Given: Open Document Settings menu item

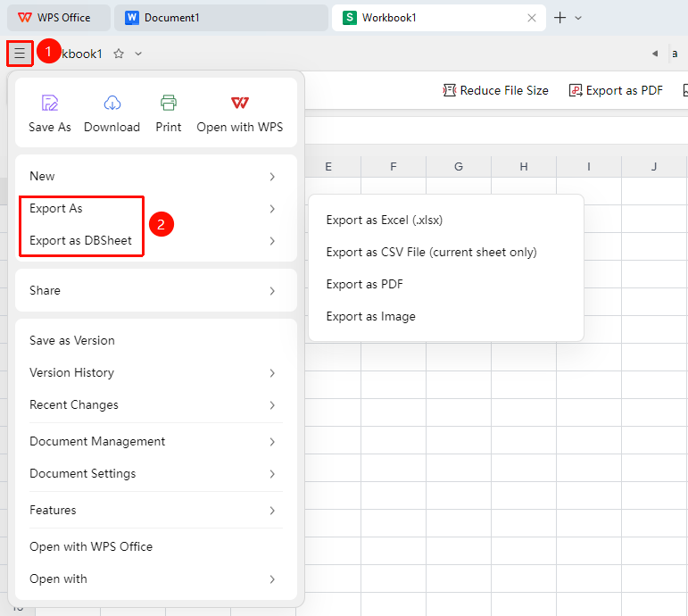Looking at the screenshot, I should (x=156, y=473).
